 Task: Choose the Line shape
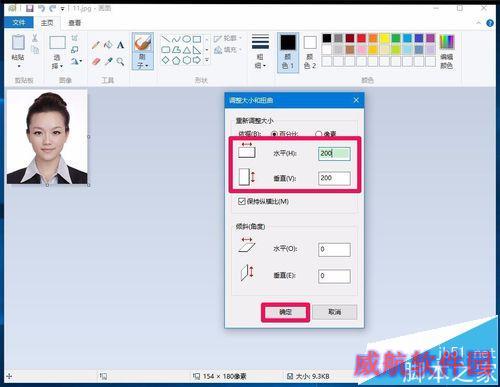(x=166, y=39)
